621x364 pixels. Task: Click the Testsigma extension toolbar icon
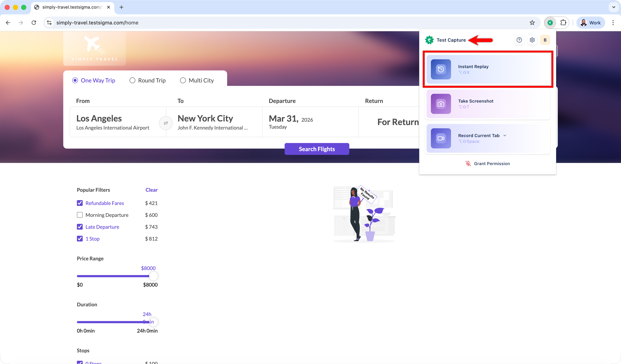(550, 23)
